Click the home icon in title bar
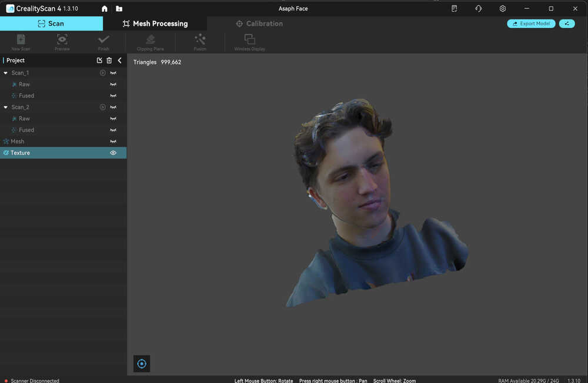This screenshot has height=383, width=588. 105,9
